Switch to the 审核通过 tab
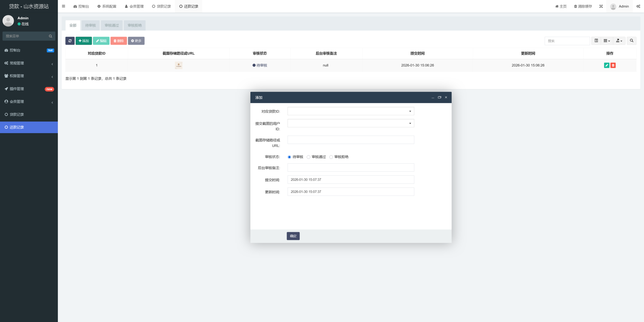Viewport: 644px width, 322px height. pos(111,25)
